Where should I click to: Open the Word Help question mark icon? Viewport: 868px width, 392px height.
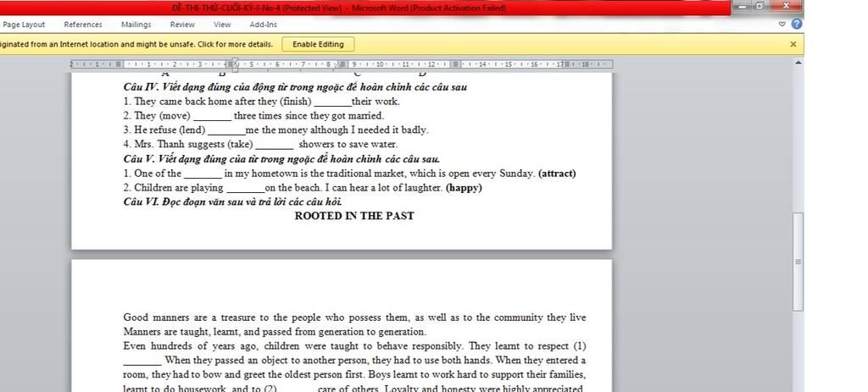pyautogui.click(x=797, y=24)
